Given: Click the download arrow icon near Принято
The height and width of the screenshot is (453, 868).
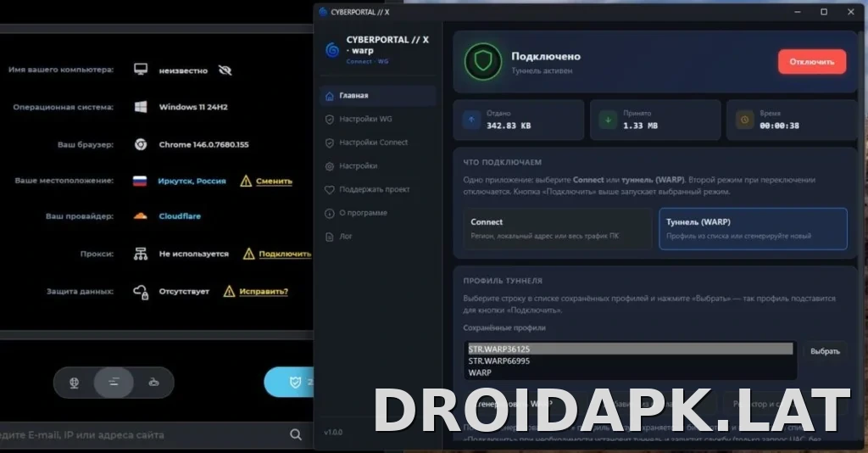Looking at the screenshot, I should (x=608, y=120).
